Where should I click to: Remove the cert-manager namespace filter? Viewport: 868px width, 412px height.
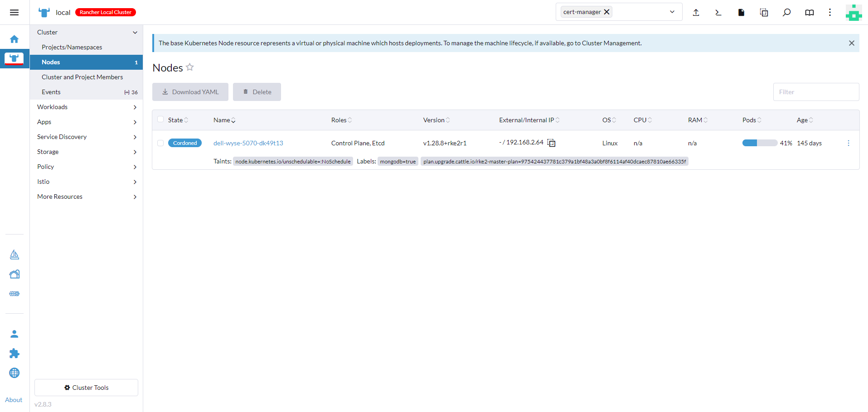tap(606, 12)
